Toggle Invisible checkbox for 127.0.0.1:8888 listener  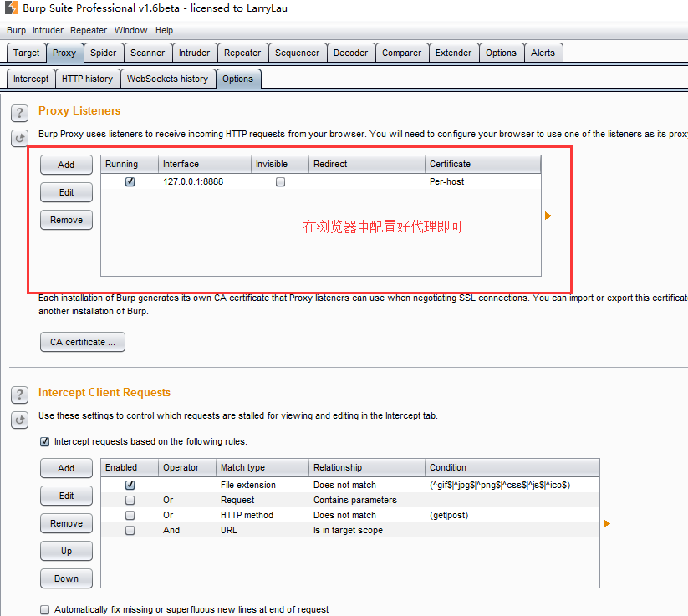(280, 181)
